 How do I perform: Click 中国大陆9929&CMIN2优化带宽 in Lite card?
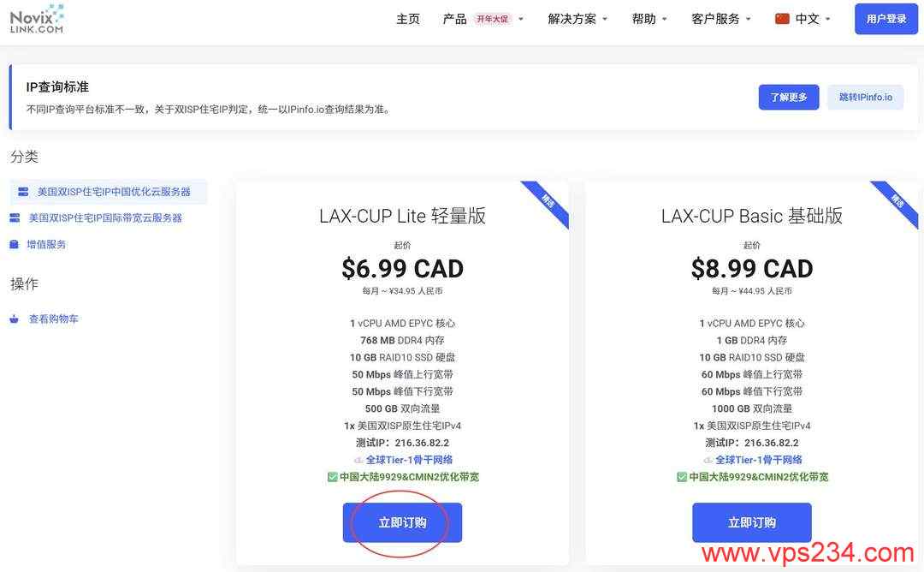410,476
